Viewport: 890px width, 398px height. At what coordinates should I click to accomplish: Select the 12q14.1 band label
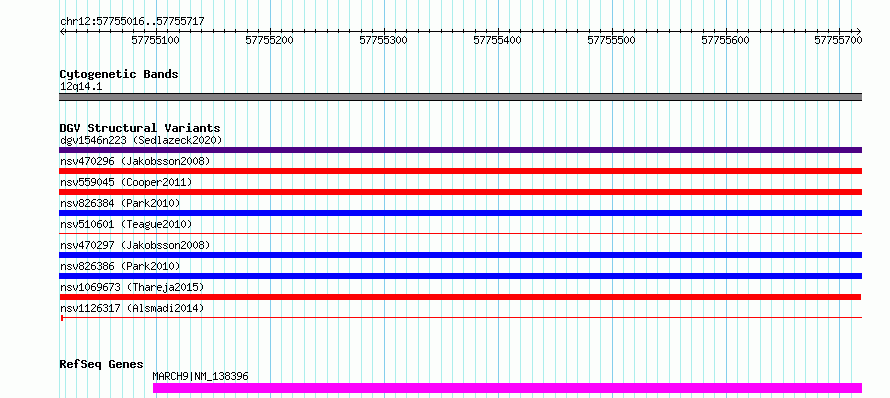81,87
